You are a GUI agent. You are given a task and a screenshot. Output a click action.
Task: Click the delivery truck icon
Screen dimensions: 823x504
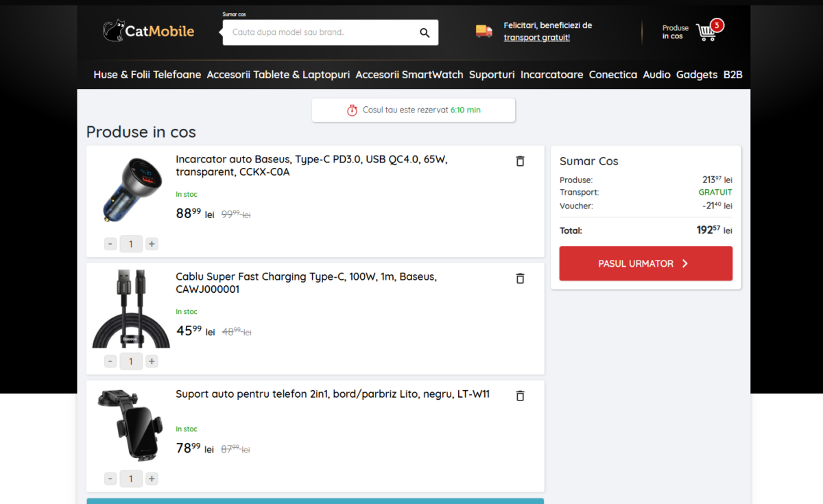point(484,31)
